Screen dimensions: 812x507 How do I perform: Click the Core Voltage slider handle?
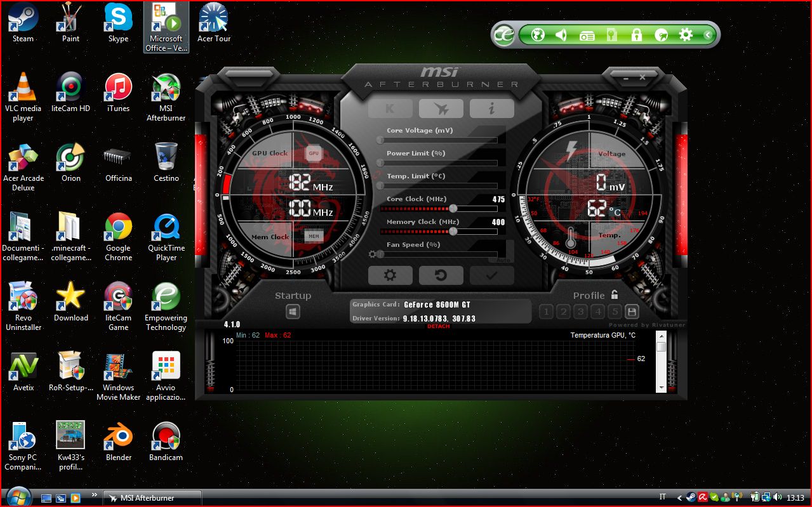[380, 140]
